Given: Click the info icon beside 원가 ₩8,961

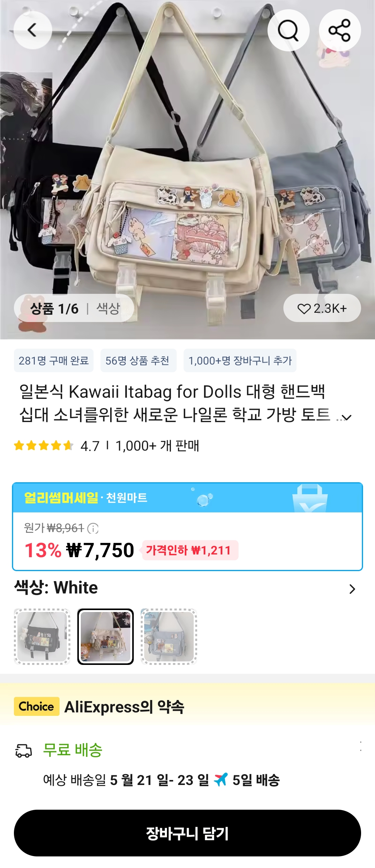Looking at the screenshot, I should click(x=93, y=528).
